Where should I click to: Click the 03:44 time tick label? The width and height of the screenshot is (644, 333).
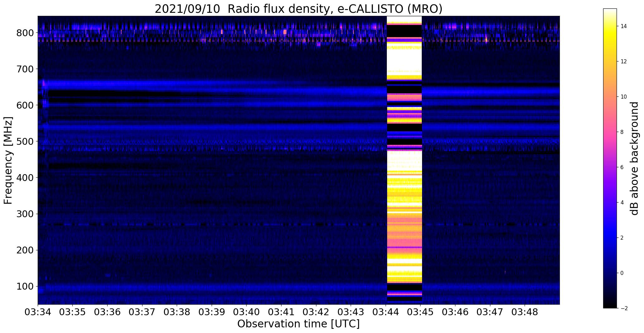(x=386, y=312)
